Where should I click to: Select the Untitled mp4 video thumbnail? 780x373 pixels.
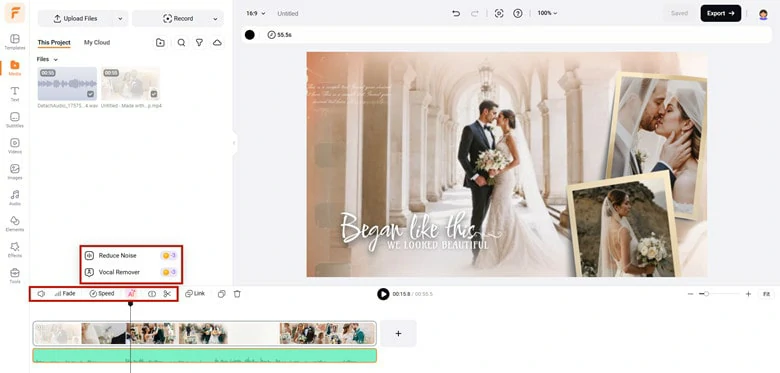(x=130, y=84)
